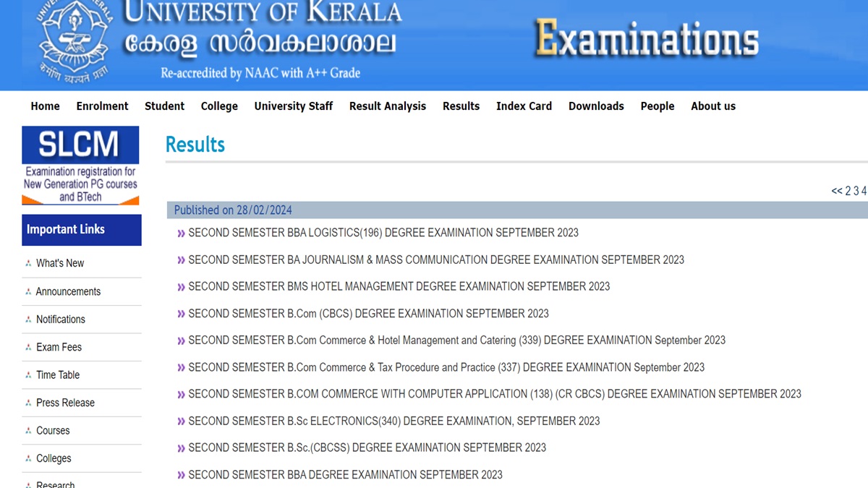Open the University Staff menu

click(x=294, y=106)
